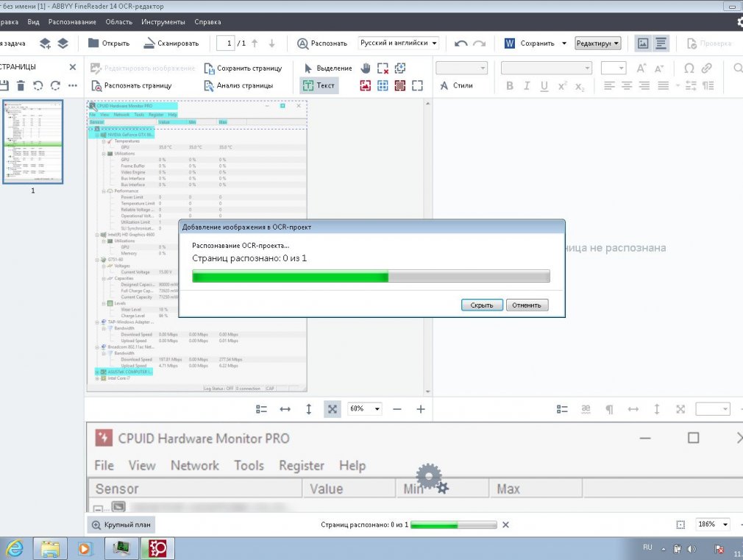Open the font size dropdown
Screen dimensions: 743x560
tap(614, 68)
